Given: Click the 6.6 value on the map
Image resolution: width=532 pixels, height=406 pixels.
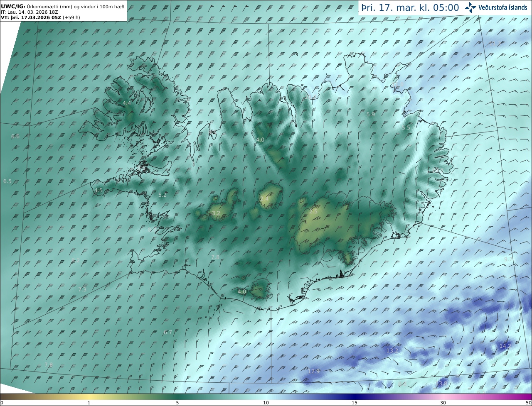Looking at the screenshot, I should 15,136.
